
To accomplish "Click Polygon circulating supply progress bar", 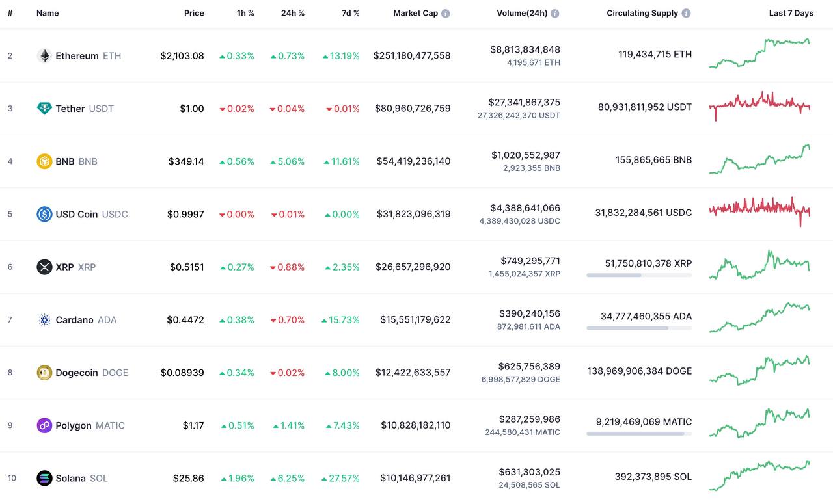I will 639,434.
